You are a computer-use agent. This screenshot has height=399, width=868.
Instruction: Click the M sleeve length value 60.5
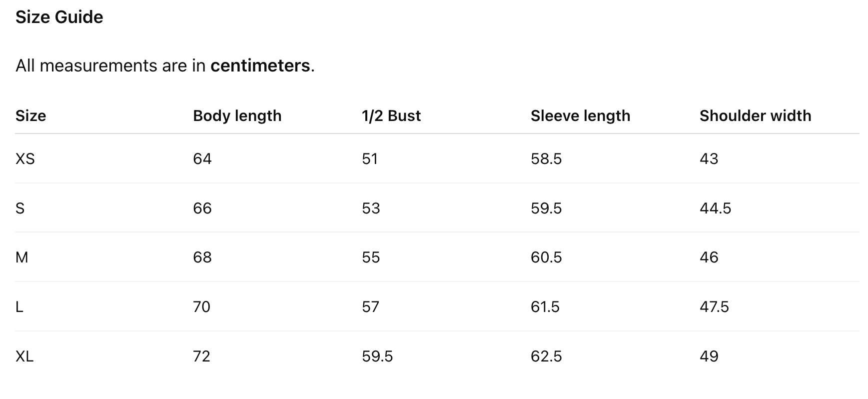tap(546, 257)
